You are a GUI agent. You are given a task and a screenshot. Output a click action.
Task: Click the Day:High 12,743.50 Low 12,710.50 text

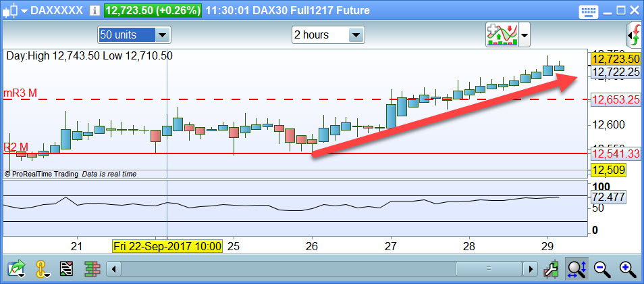pyautogui.click(x=89, y=56)
